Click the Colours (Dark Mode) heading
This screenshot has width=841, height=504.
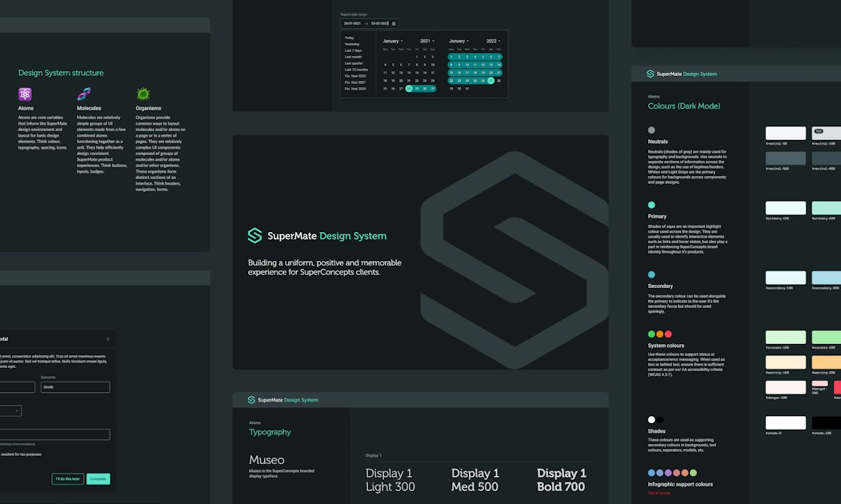tap(684, 106)
